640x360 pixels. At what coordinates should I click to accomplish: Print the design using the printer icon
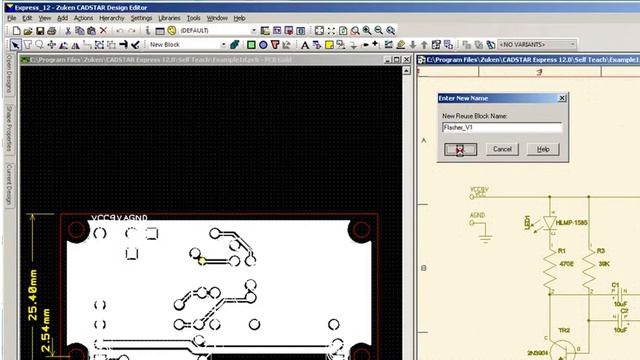tap(51, 31)
